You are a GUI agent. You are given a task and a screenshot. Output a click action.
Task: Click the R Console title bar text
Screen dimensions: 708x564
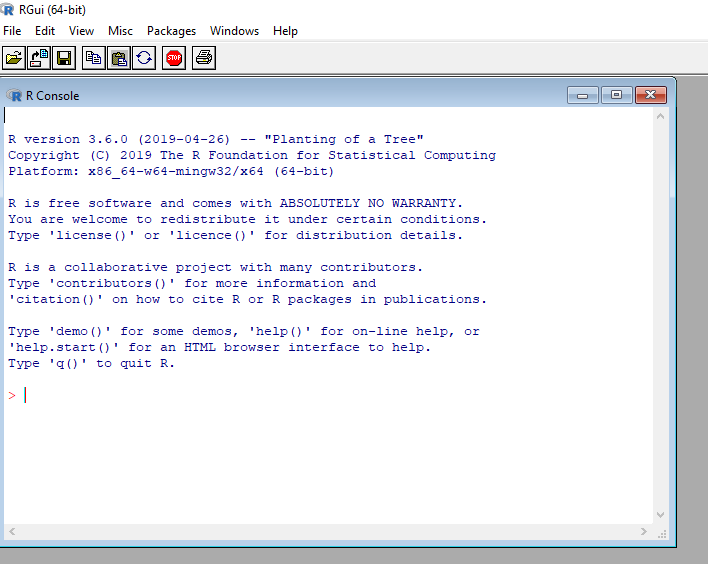pyautogui.click(x=52, y=96)
